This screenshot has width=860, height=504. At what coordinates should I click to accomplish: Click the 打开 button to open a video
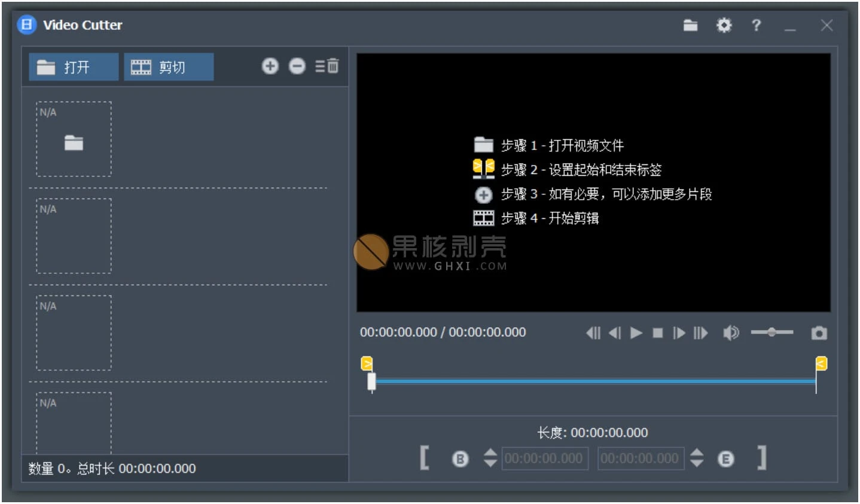pyautogui.click(x=73, y=66)
